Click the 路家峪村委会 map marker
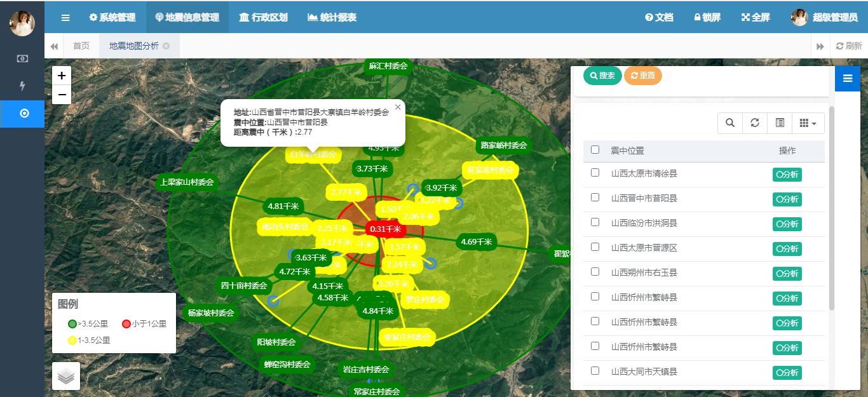The image size is (868, 397). point(504,145)
